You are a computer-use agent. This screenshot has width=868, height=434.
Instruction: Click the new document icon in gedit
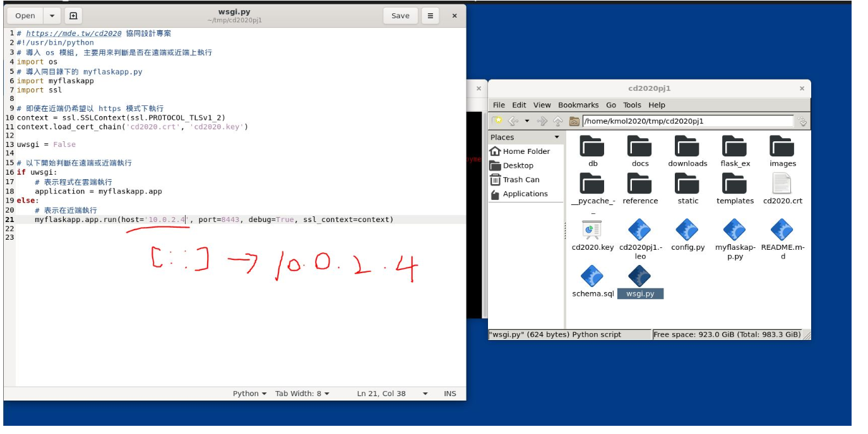(73, 16)
